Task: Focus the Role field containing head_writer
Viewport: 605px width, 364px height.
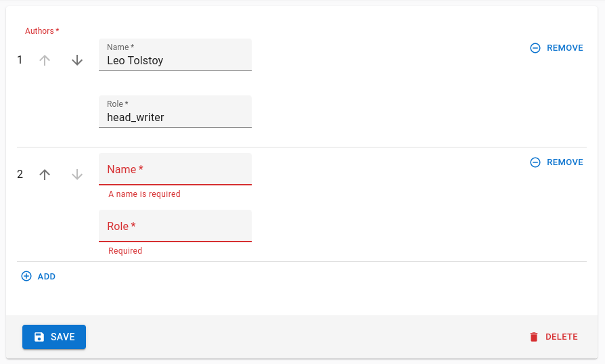Action: coord(175,117)
